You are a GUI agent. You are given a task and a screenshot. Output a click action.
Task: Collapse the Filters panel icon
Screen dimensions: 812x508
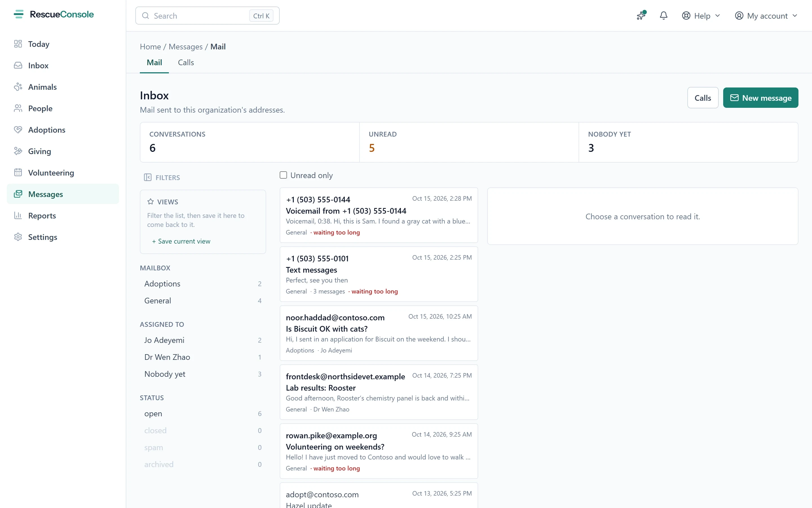(x=148, y=178)
